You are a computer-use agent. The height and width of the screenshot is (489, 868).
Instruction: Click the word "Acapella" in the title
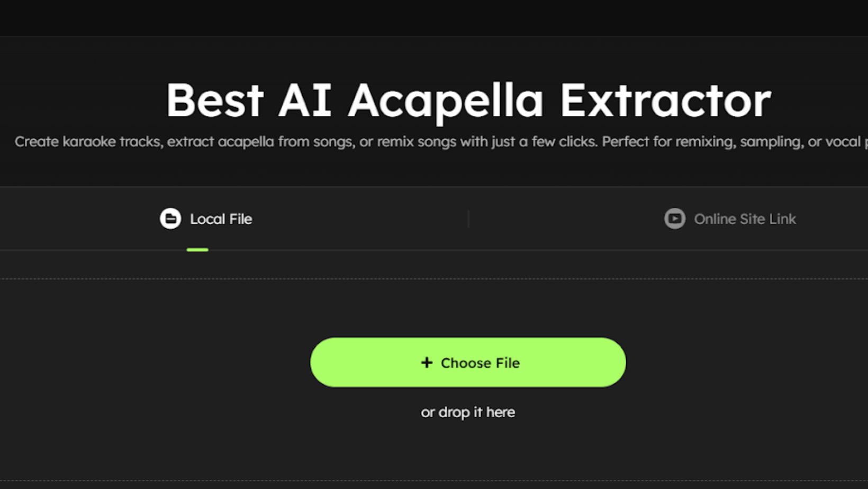pyautogui.click(x=445, y=102)
